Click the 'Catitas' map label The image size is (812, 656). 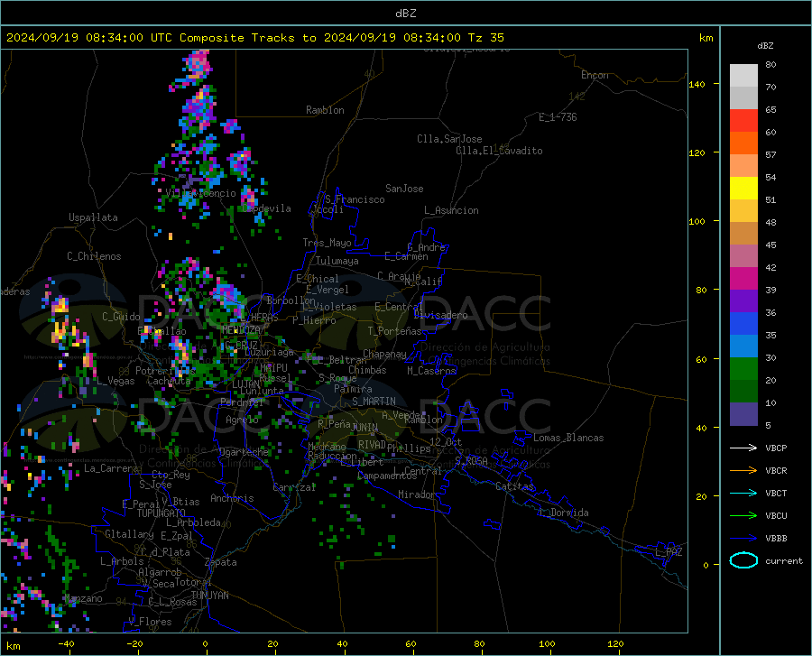[515, 486]
